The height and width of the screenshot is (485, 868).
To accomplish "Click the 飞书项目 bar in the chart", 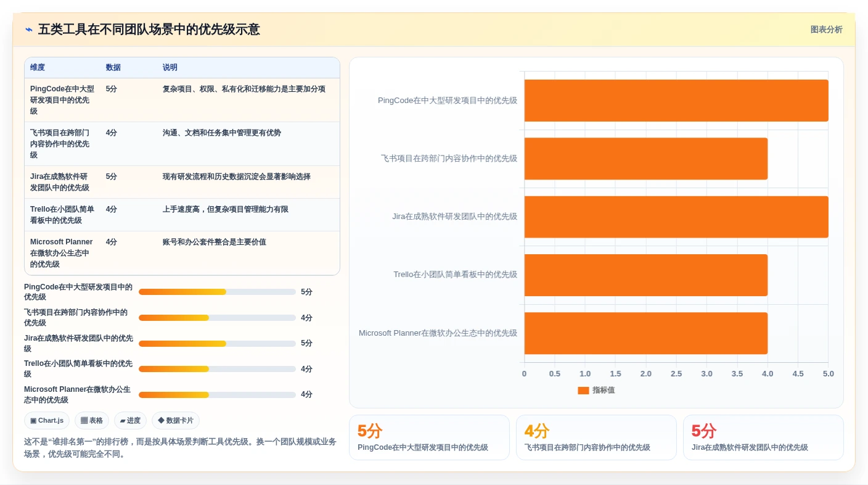I will [x=646, y=159].
